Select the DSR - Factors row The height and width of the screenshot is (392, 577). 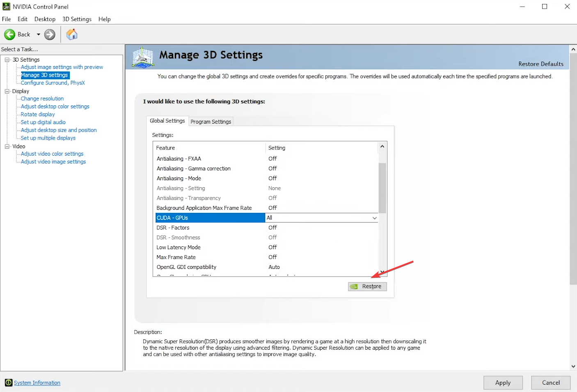[266, 228]
